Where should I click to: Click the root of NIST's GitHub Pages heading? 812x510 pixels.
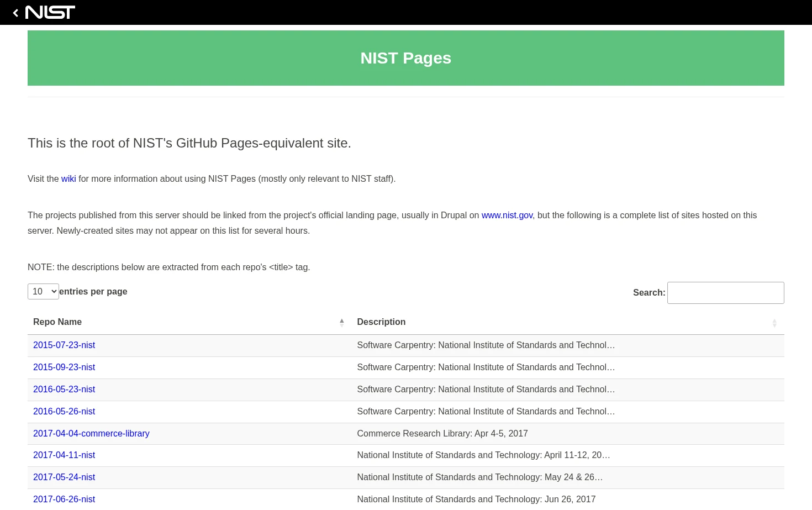189,143
